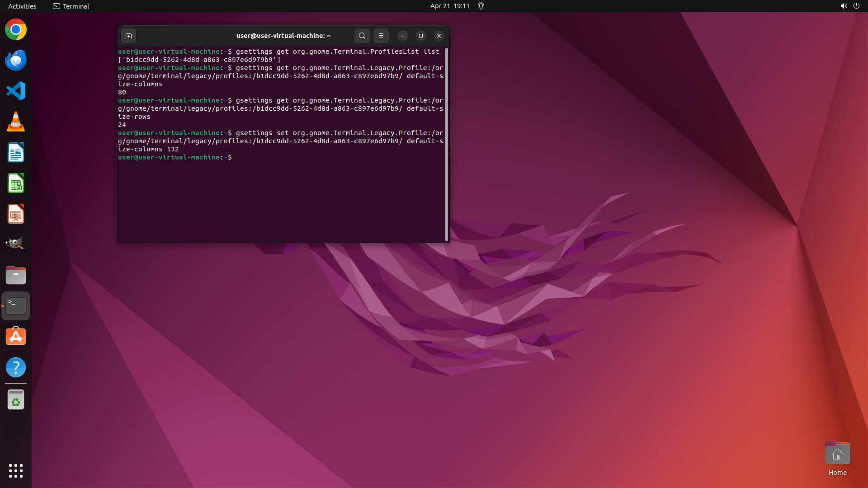The image size is (868, 488).
Task: Open the Trash from the dock
Action: [16, 400]
